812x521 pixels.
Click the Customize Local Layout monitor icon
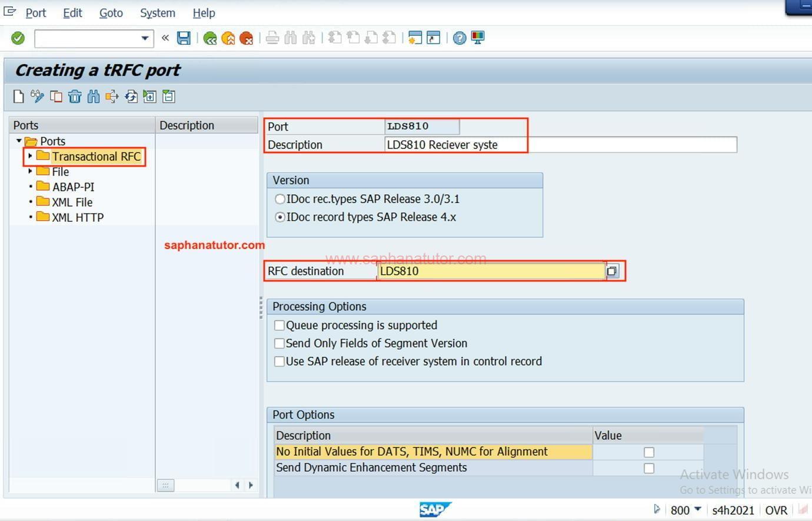(478, 38)
